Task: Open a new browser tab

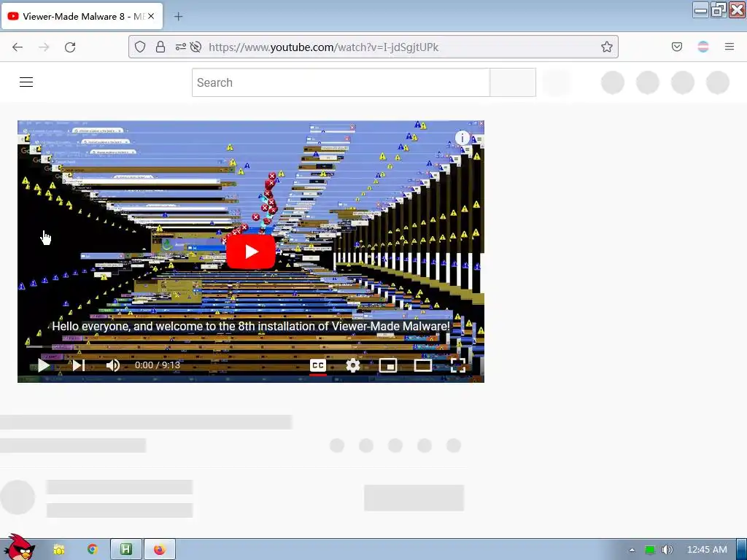Action: click(178, 17)
